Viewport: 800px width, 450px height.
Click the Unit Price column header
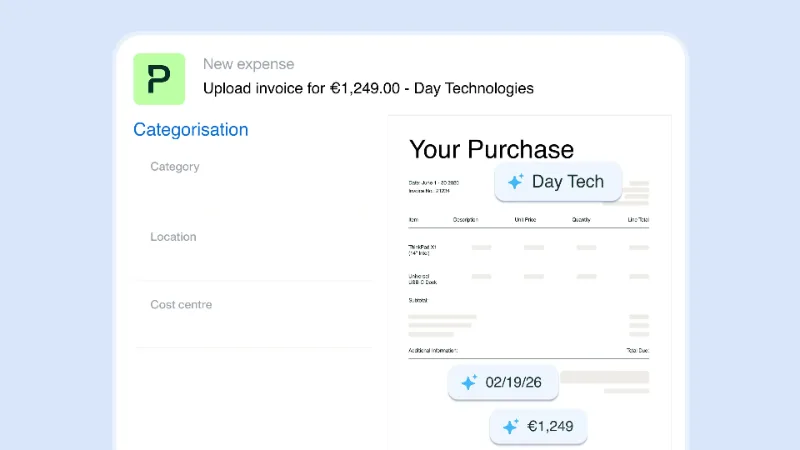click(525, 220)
